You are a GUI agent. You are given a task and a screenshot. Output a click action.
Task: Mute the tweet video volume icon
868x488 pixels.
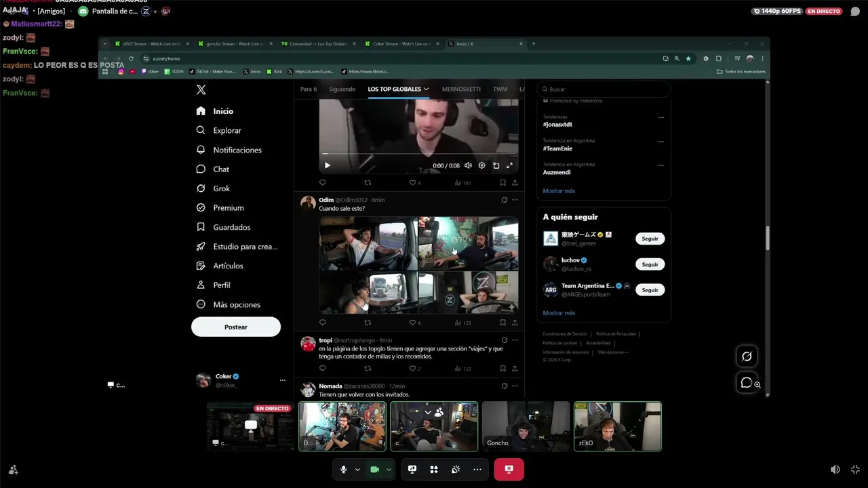pyautogui.click(x=468, y=165)
